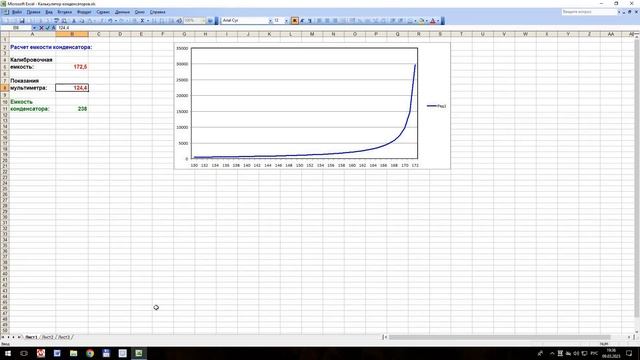Click the Copy icon in the standard toolbar
The image size is (640, 360).
pos(82,20)
